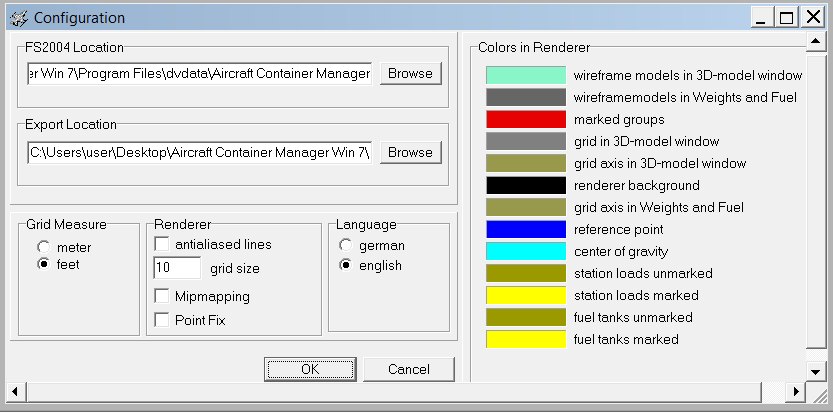The image size is (833, 413).
Task: Change the station loads marked yellow swatch
Action: [x=526, y=296]
